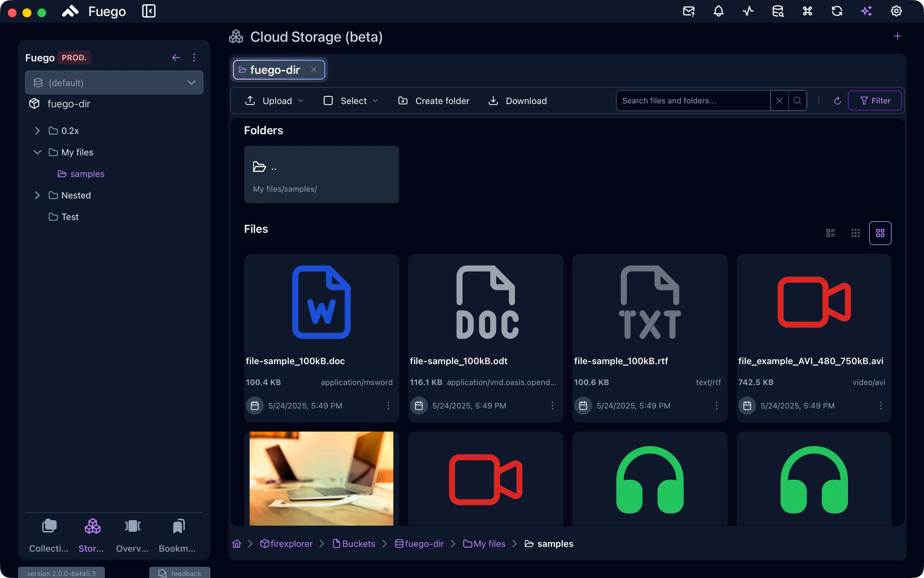The image size is (924, 578).
Task: Open the AI sparkles icon
Action: pos(866,11)
